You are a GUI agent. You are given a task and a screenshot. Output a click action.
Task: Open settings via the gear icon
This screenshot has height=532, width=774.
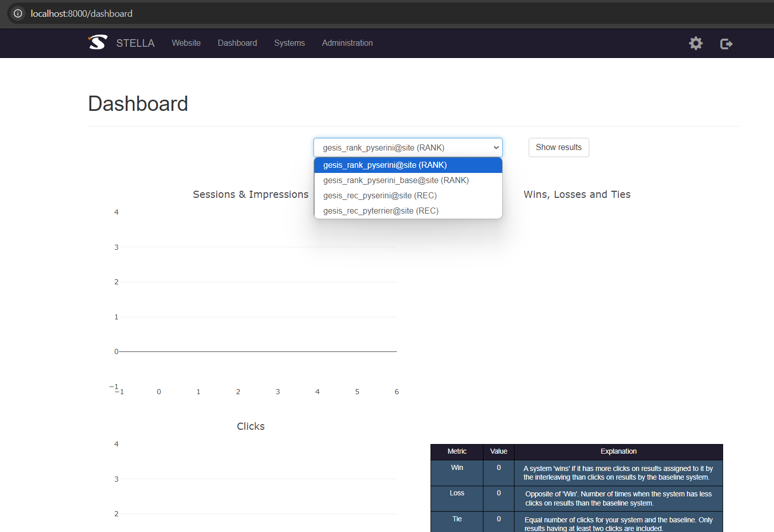pyautogui.click(x=696, y=43)
